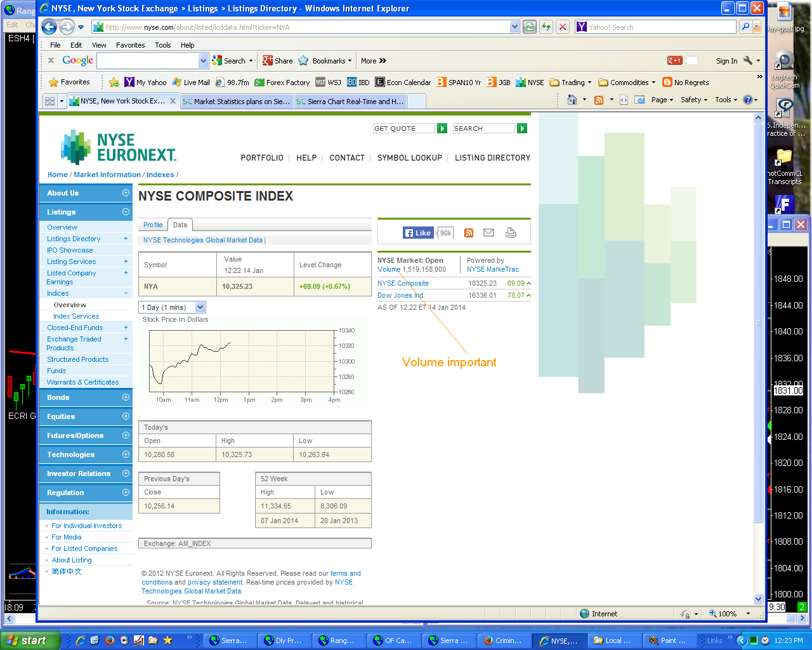Open the Quick Tabs grid icon

[x=49, y=101]
